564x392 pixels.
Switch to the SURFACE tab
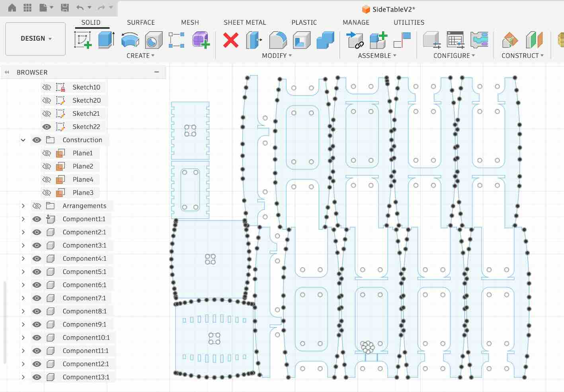click(141, 23)
